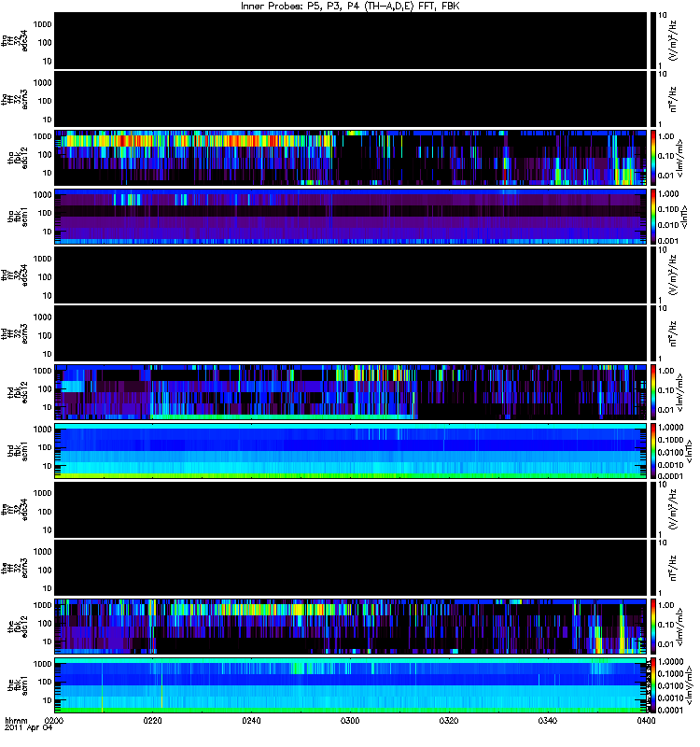Screen dimensions: 700x747
Task: Click inside the tha fbk scm1 spectrogram
Action: click(351, 217)
